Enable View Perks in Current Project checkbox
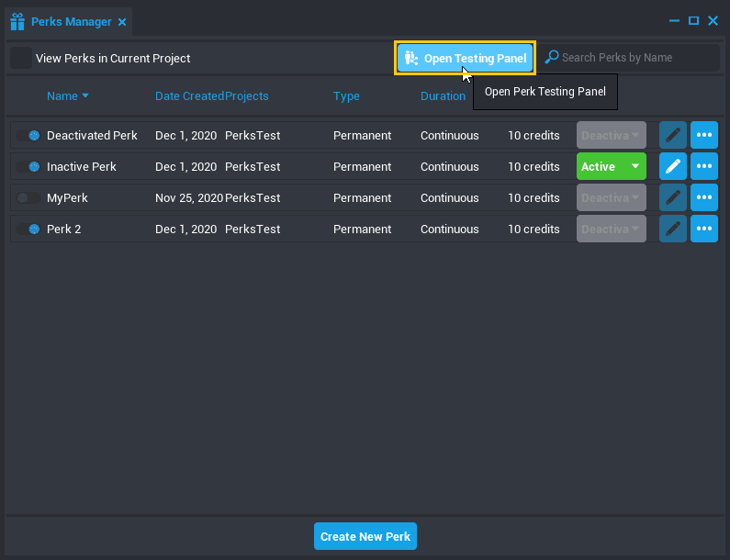 pos(21,58)
